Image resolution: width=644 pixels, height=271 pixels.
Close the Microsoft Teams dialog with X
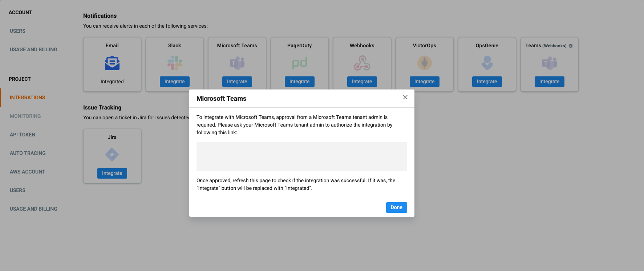tap(405, 97)
